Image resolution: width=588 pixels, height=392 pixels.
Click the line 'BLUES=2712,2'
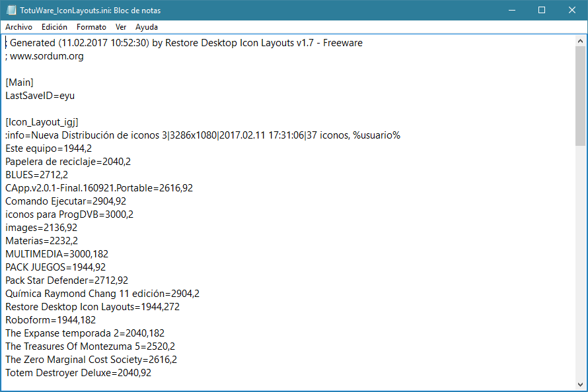point(36,175)
